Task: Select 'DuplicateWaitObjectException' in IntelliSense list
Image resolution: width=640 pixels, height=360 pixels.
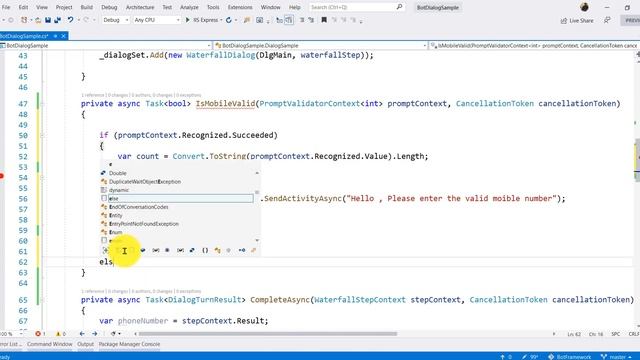Action: tap(145, 182)
